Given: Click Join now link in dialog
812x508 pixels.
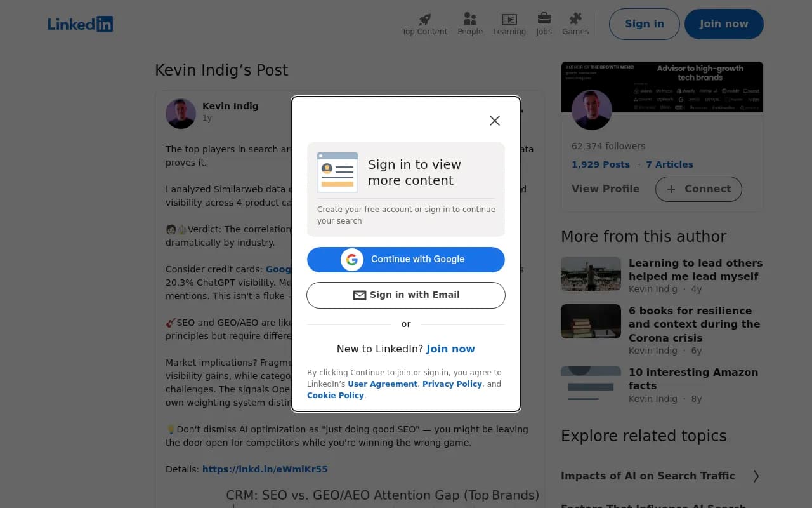Looking at the screenshot, I should [x=450, y=349].
